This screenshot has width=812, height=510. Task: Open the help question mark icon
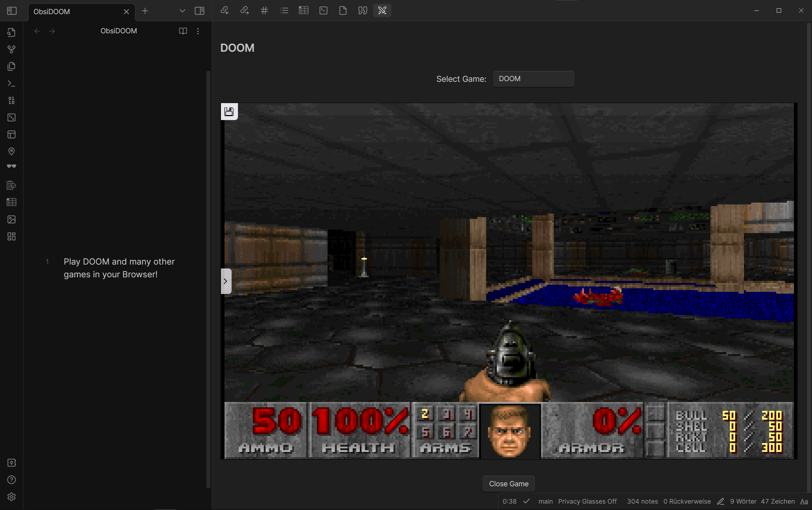point(11,480)
